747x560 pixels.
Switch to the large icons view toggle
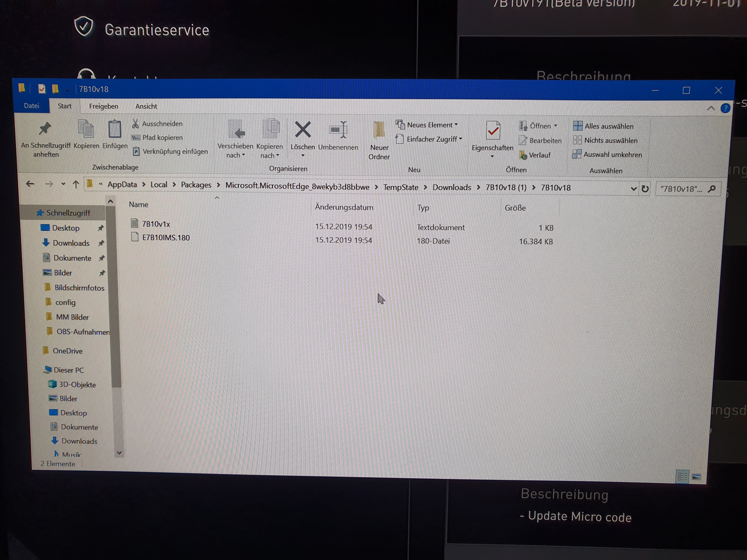click(696, 477)
